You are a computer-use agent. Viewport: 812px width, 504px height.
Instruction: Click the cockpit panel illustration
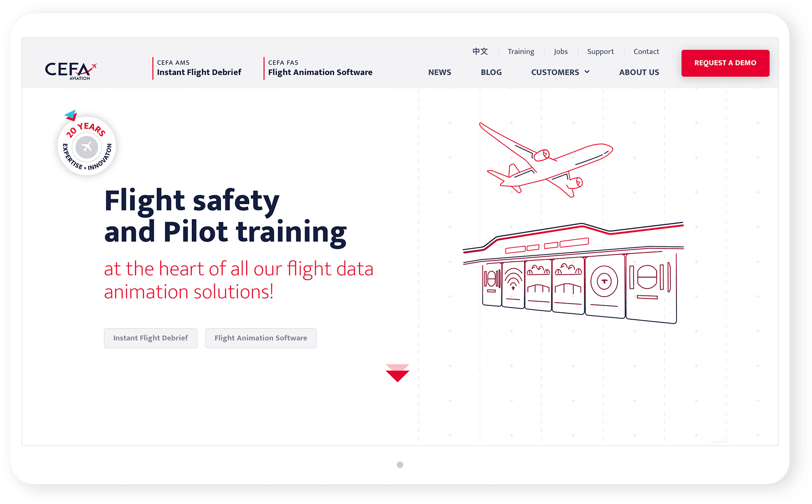point(573,273)
